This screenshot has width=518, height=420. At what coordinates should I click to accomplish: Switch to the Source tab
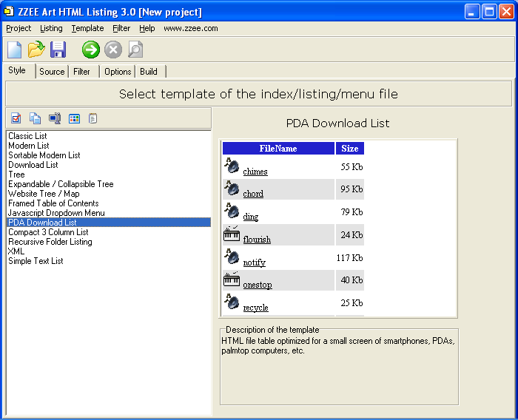pyautogui.click(x=52, y=72)
